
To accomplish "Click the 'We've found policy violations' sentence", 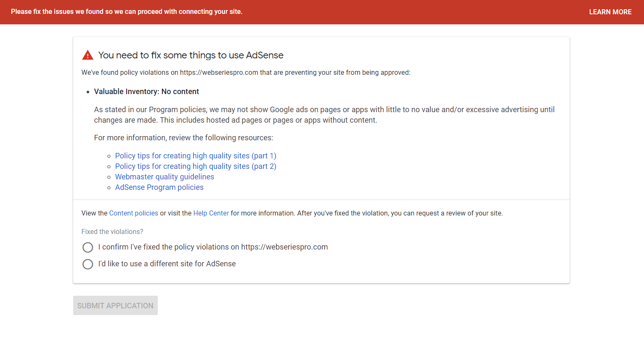I will click(x=246, y=73).
